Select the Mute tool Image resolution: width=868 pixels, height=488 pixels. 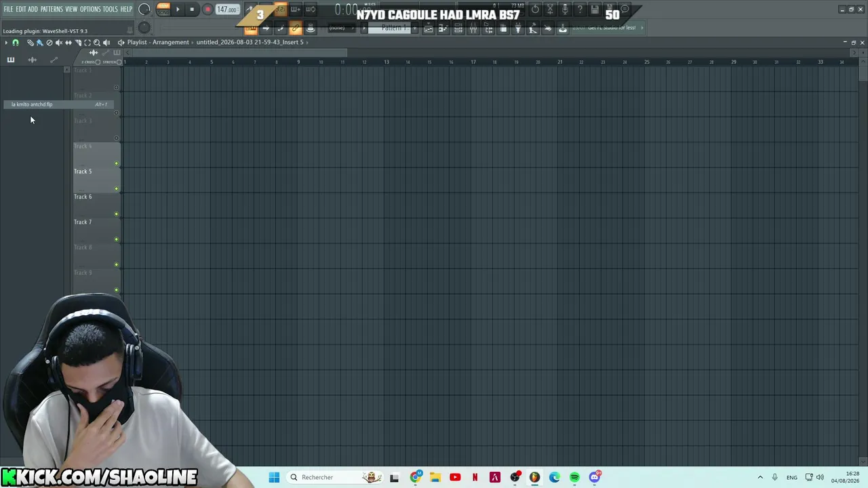tap(58, 42)
